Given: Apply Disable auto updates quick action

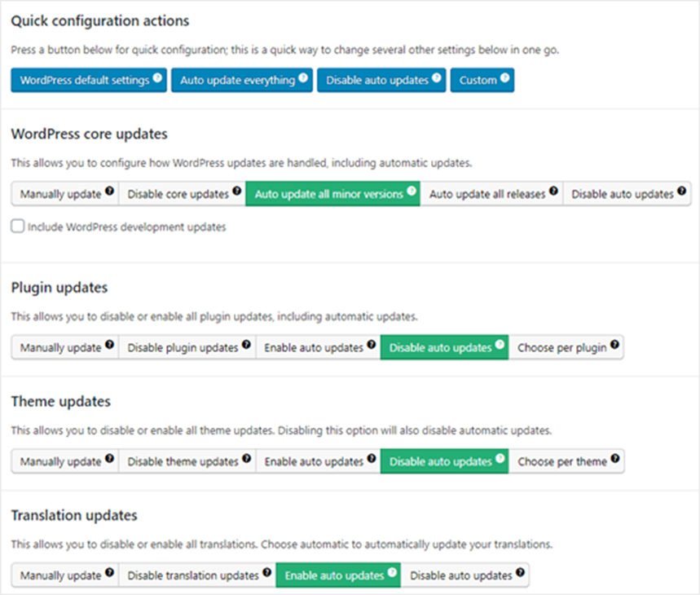Looking at the screenshot, I should tap(381, 81).
